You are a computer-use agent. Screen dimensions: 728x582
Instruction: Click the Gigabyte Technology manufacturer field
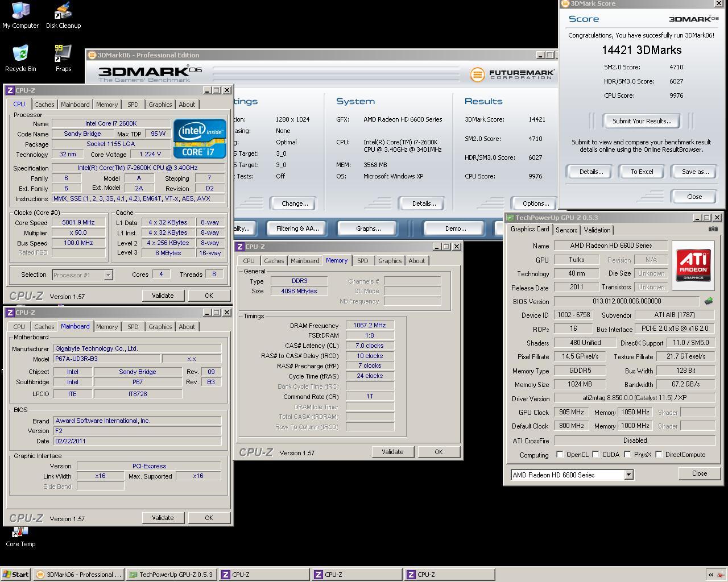tap(137, 349)
